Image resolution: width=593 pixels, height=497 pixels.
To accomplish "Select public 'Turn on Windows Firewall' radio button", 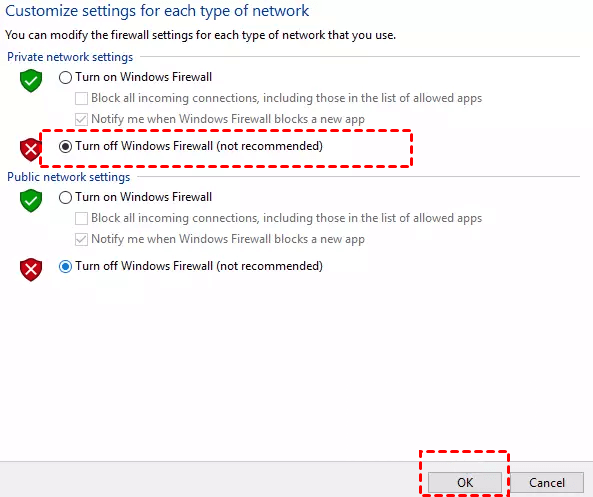I will [65, 197].
